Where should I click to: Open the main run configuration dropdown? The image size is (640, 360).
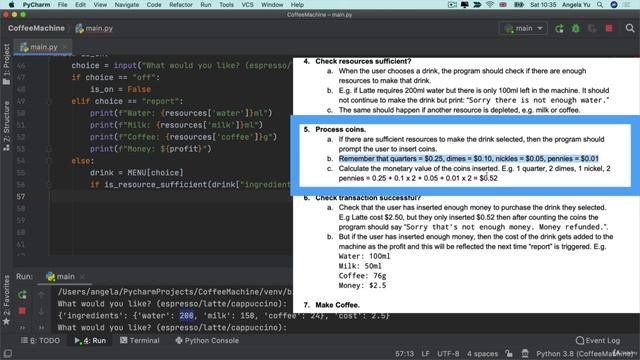coord(523,28)
